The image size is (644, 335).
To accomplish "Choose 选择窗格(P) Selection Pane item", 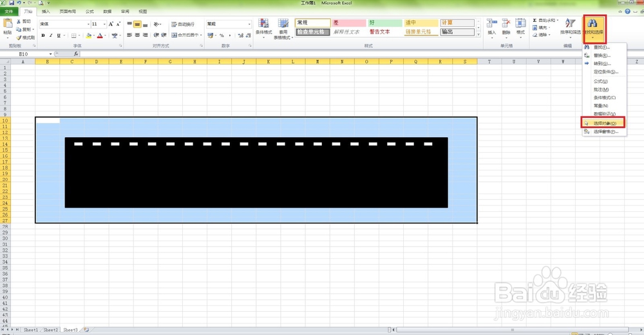I will coord(604,131).
